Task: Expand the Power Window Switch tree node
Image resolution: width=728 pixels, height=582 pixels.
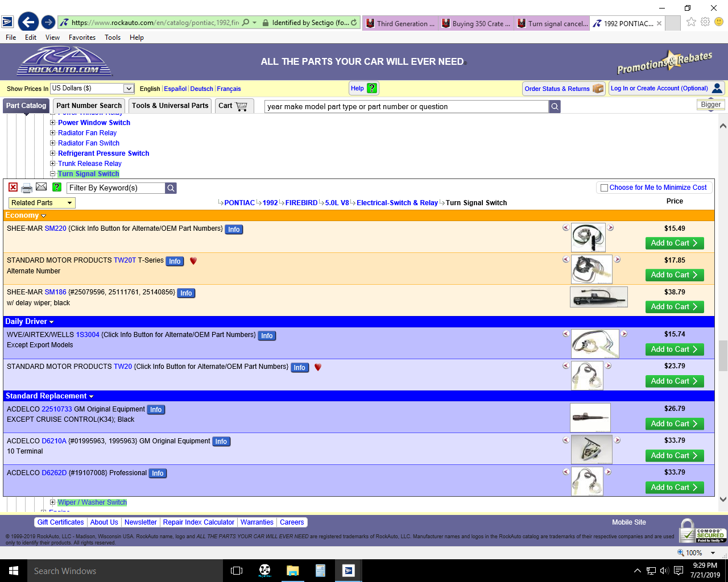Action: [53, 123]
